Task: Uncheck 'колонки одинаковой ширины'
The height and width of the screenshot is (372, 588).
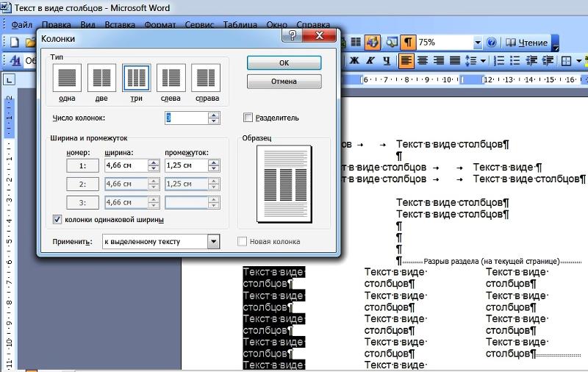Action: (x=57, y=219)
